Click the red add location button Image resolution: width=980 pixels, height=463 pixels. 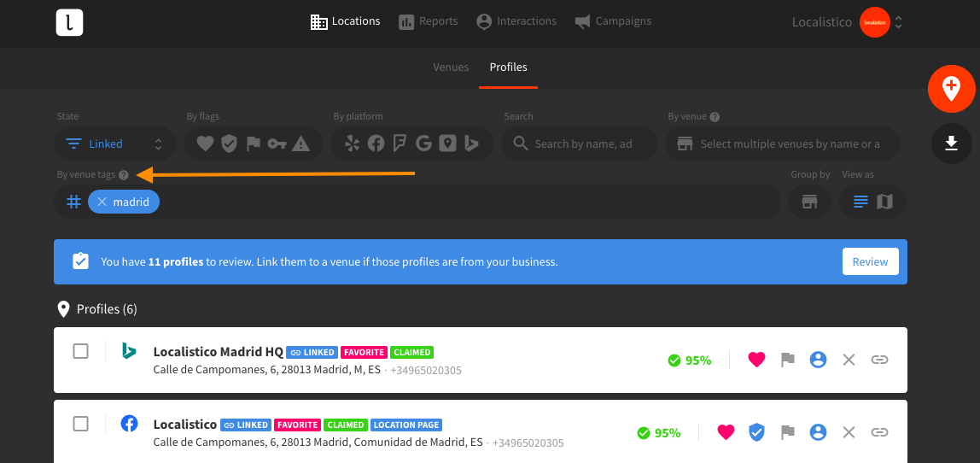point(951,89)
